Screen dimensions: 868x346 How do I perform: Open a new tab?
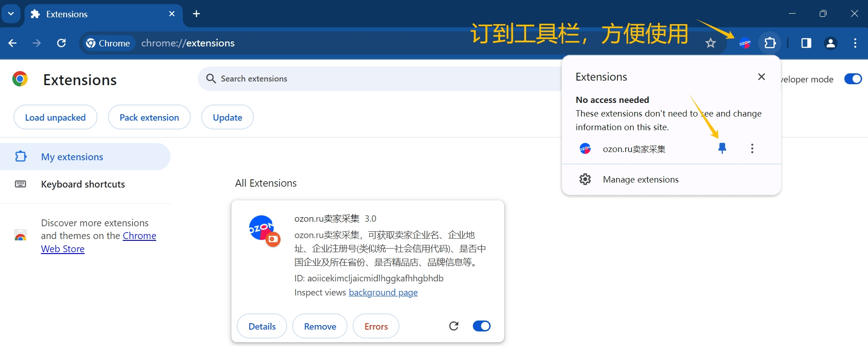196,14
